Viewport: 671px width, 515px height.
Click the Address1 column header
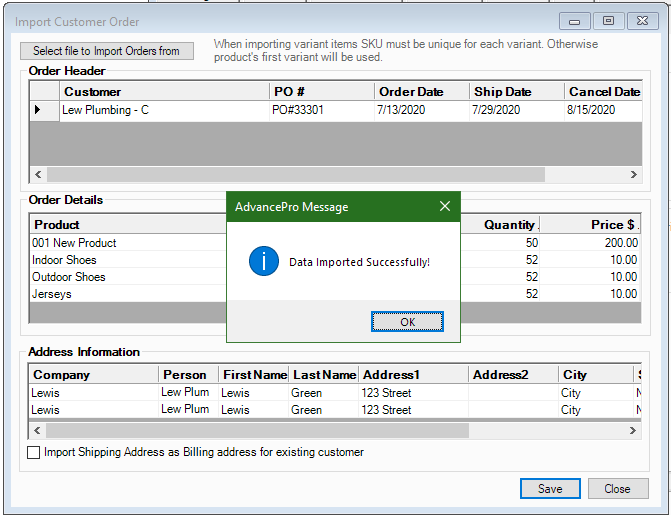391,375
